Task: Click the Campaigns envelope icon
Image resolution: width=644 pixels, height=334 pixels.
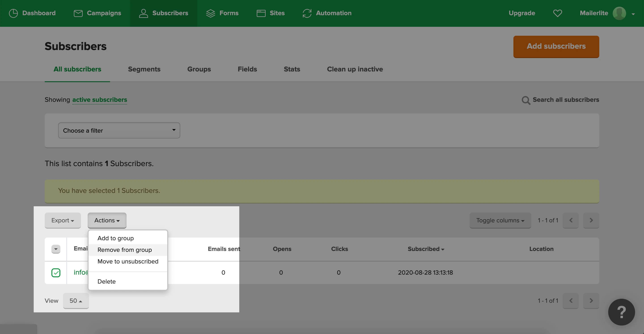Action: [78, 13]
